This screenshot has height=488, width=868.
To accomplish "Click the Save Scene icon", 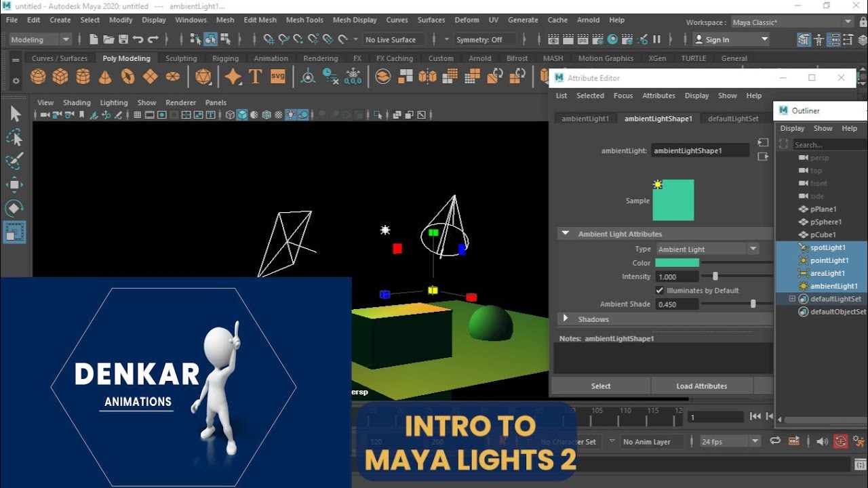I will point(123,39).
